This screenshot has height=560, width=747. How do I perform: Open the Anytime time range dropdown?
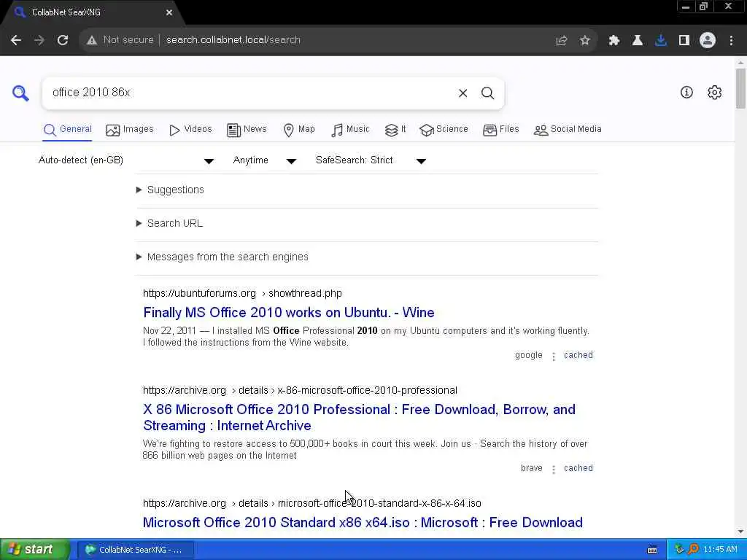pyautogui.click(x=264, y=160)
